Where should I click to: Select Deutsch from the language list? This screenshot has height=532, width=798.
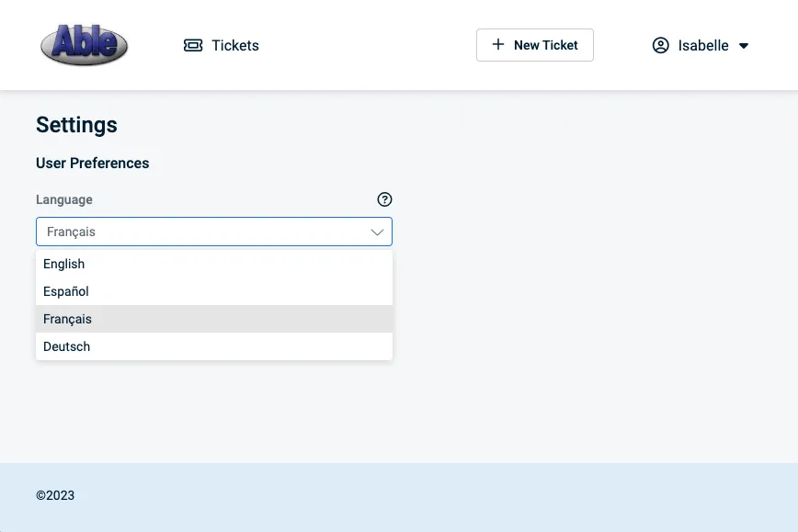click(67, 346)
